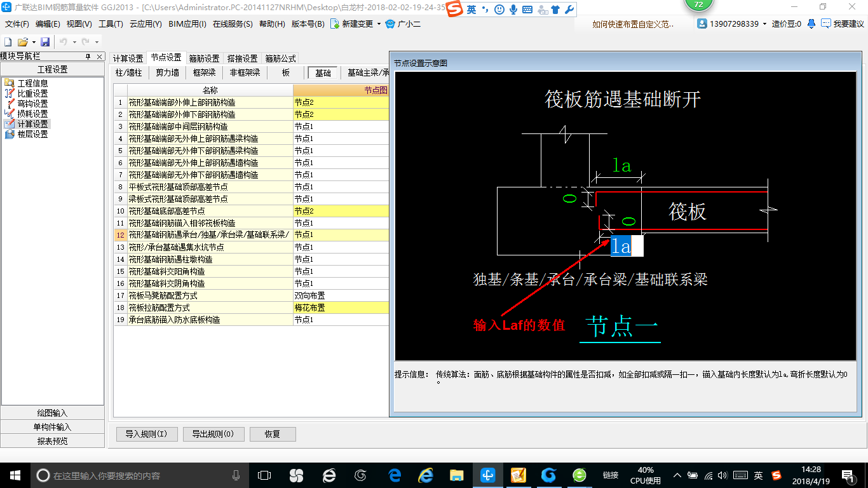Select 楼层设置 in navigation tree
868x488 pixels.
pyautogui.click(x=32, y=134)
